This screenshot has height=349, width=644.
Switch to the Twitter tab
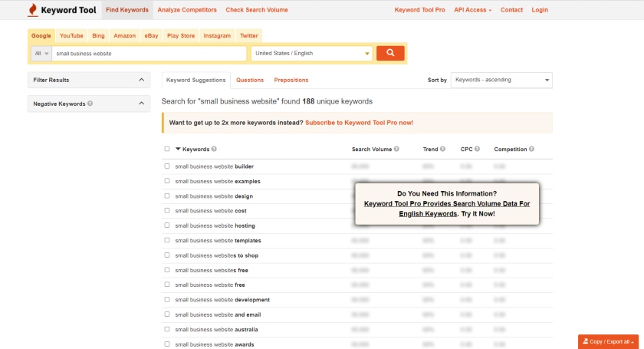tap(249, 36)
